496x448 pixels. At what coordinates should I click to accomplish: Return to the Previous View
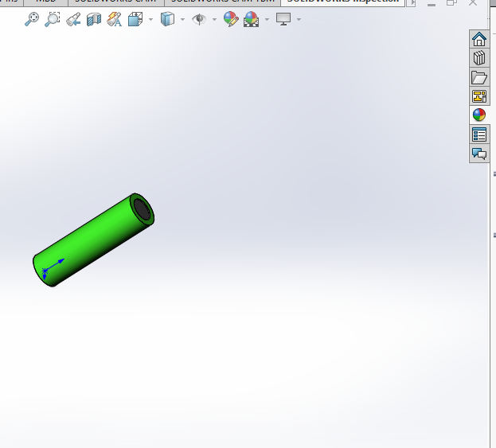pyautogui.click(x=73, y=19)
